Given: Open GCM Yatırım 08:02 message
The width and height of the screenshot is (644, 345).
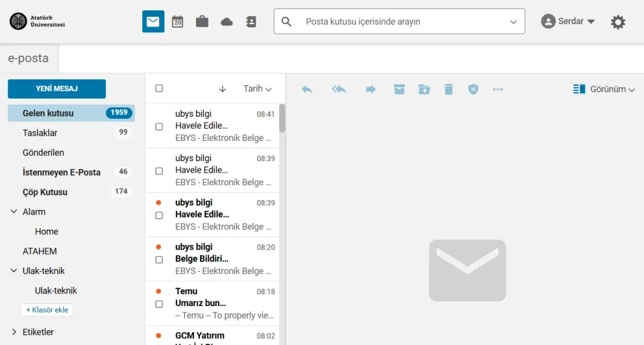Looking at the screenshot, I should [x=213, y=337].
